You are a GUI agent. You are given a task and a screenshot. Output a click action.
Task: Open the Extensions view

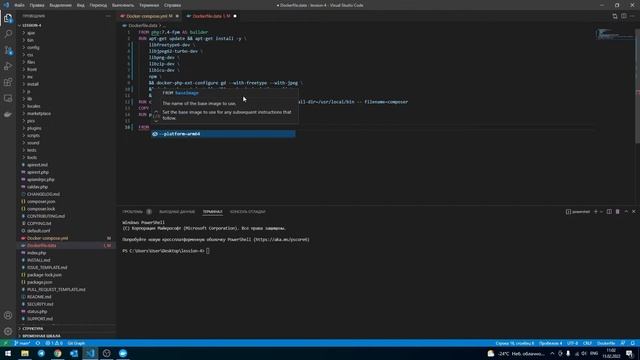click(x=8, y=82)
